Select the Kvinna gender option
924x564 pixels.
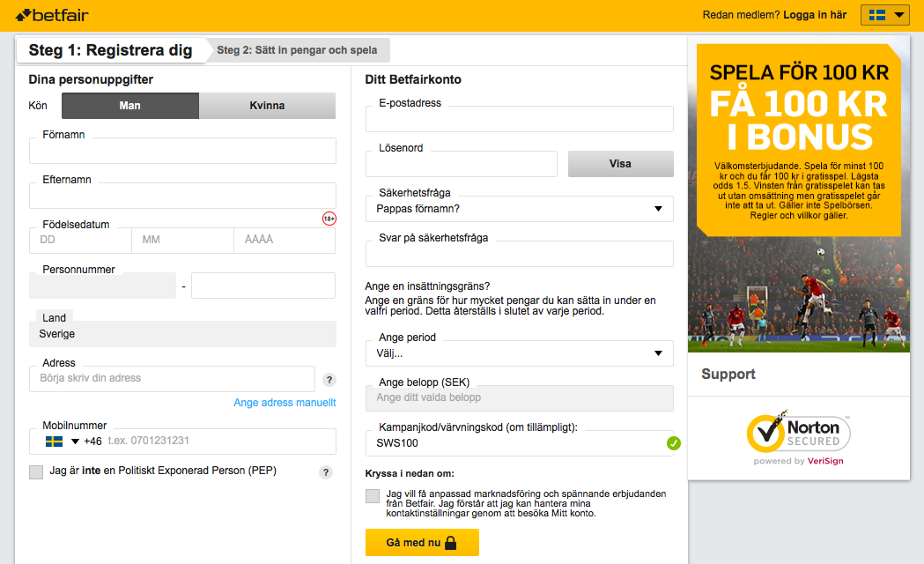(268, 105)
